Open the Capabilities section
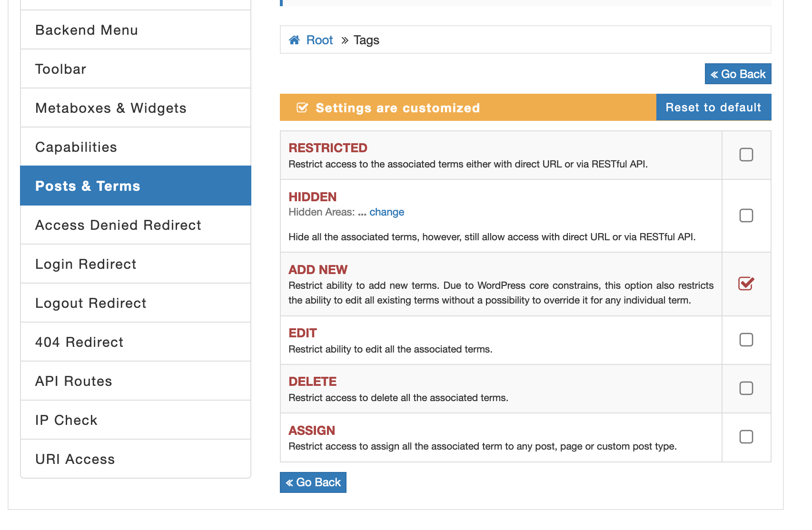 pyautogui.click(x=76, y=147)
